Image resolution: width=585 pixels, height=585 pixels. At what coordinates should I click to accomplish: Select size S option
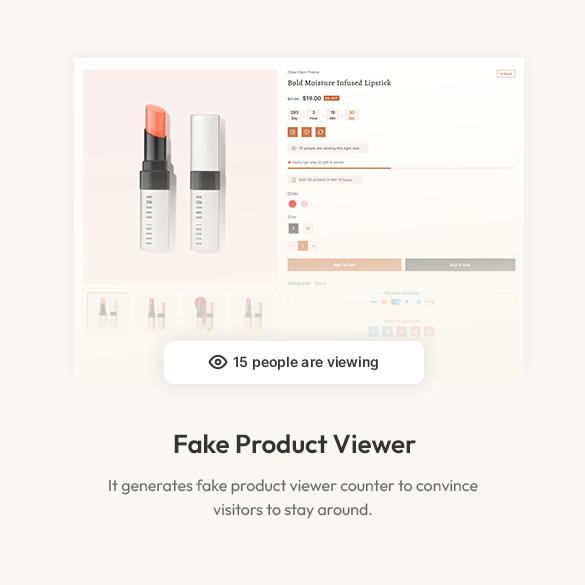pos(293,228)
